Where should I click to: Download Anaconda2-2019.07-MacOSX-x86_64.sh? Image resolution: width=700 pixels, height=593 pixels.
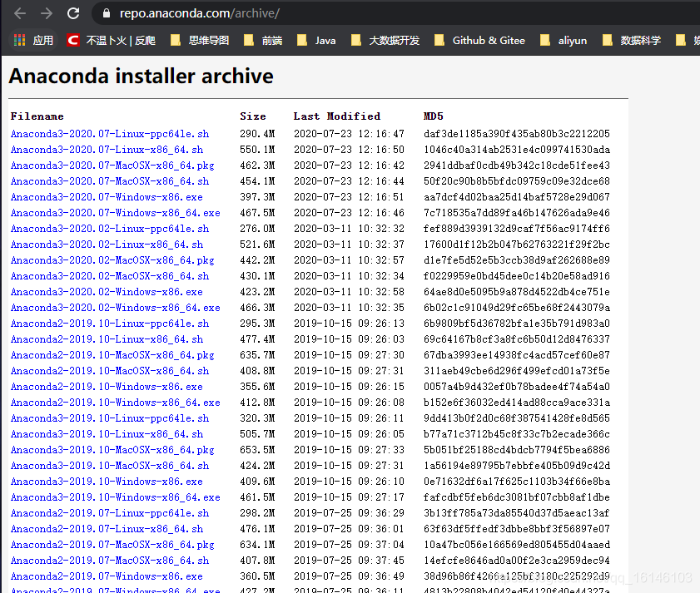(x=110, y=561)
